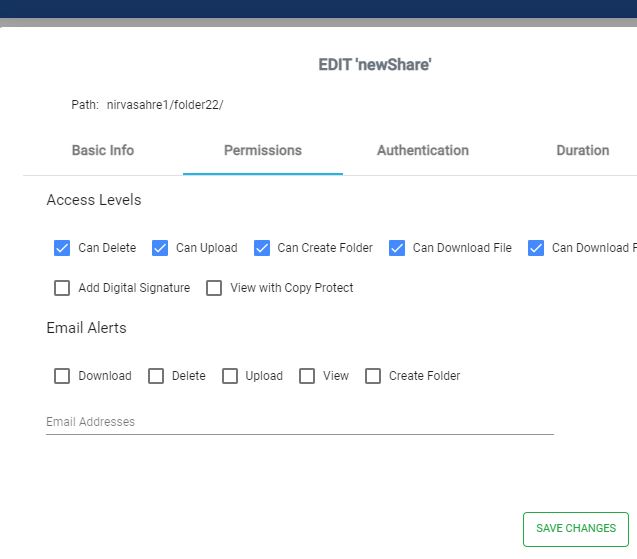Image resolution: width=637 pixels, height=559 pixels.
Task: Switch to the Basic Info tab
Action: click(x=103, y=150)
